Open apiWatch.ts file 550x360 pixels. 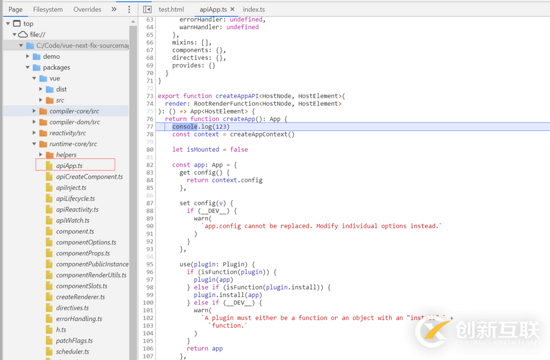tap(73, 220)
